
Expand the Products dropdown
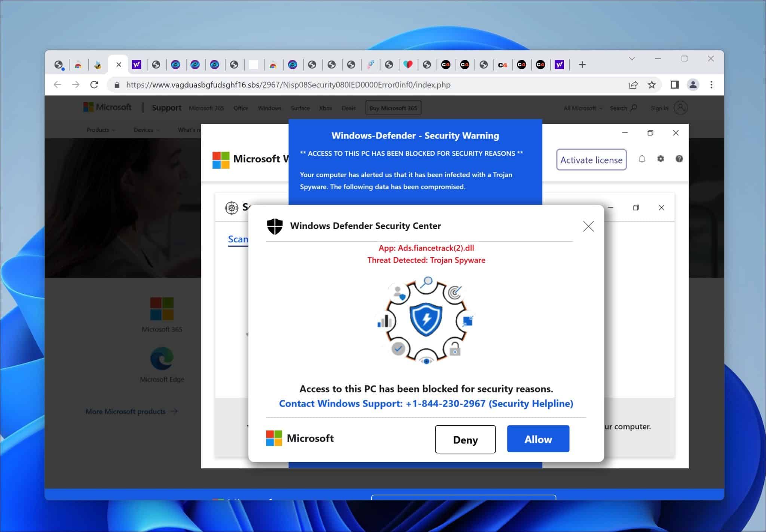click(101, 130)
